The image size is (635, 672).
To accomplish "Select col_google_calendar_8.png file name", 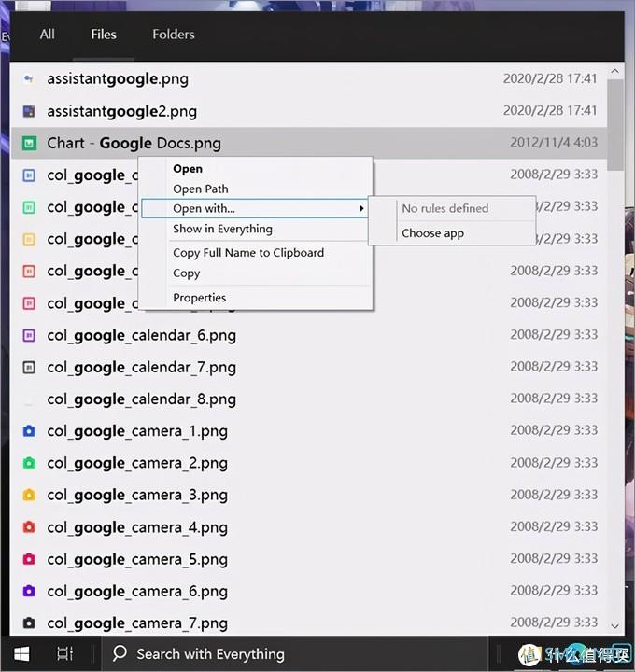I will coord(142,399).
